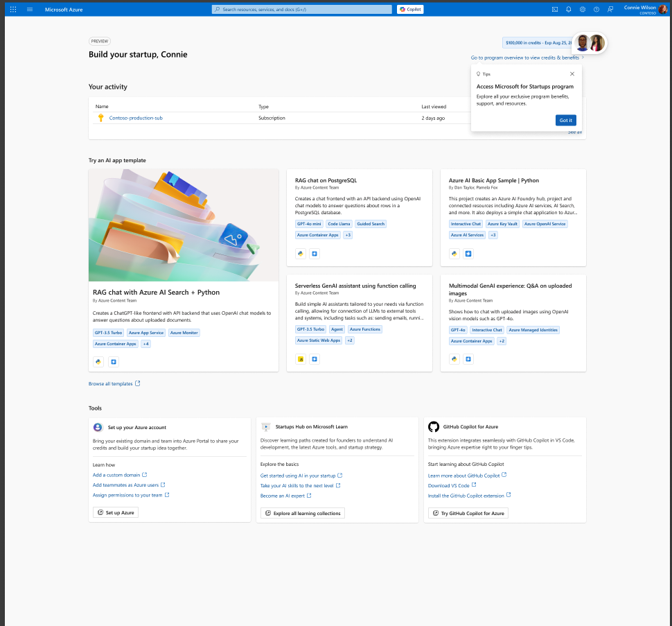Open RAG chat with Azure AI Search + Python
Image resolution: width=672 pixels, height=626 pixels.
pyautogui.click(x=156, y=293)
